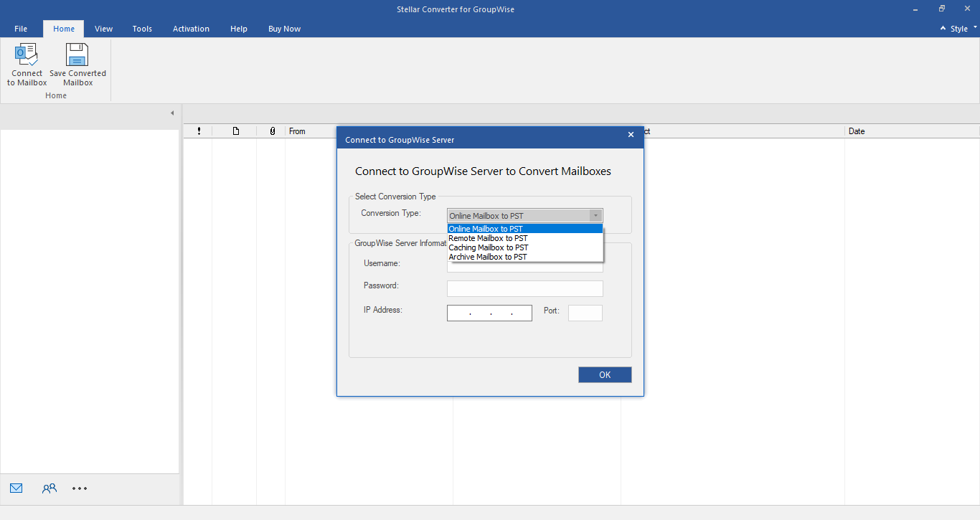
Task: Click the Conversion Type dropdown arrow
Action: tap(595, 215)
